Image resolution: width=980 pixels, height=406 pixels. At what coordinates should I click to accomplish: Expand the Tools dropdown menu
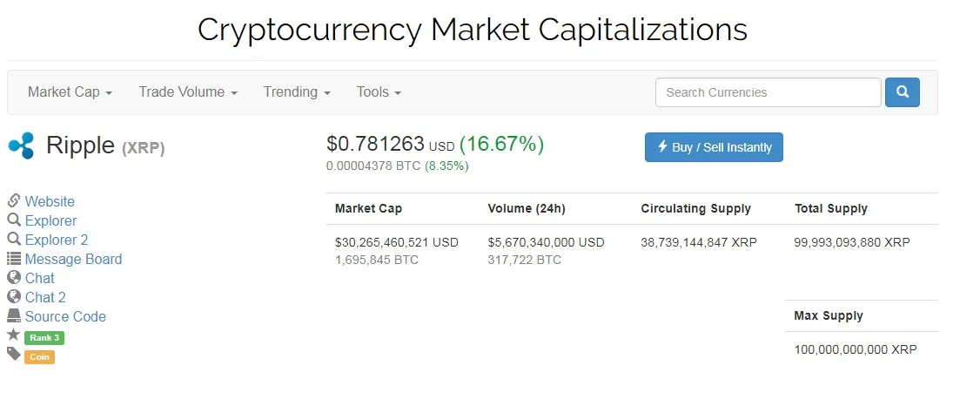coord(379,92)
